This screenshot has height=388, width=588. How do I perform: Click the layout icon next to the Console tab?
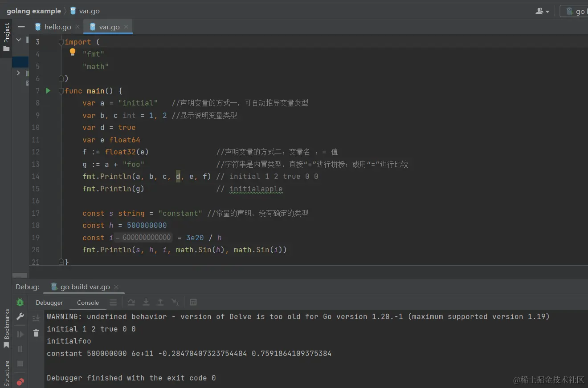click(x=113, y=303)
